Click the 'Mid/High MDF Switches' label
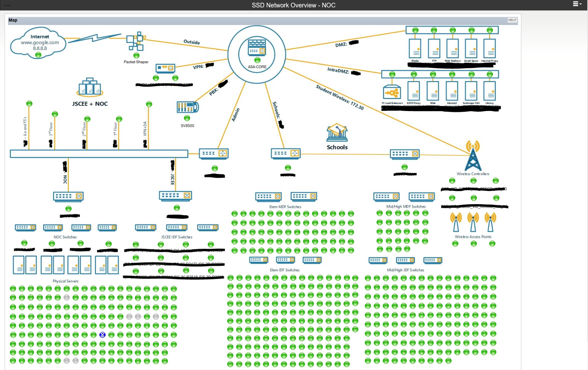 click(x=406, y=207)
